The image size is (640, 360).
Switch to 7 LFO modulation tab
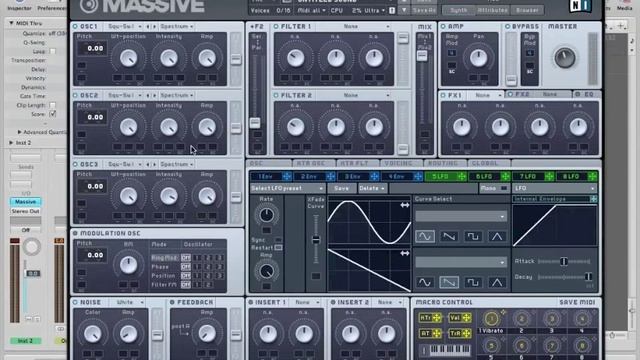tap(532, 176)
